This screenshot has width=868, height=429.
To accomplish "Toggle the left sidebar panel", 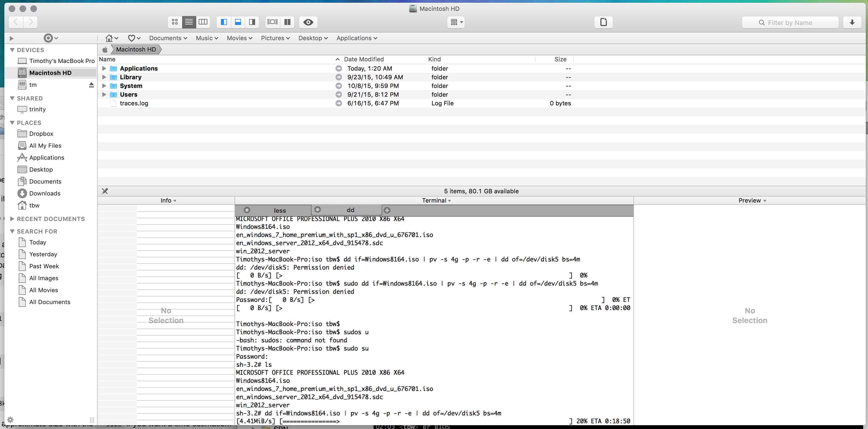I will [224, 22].
